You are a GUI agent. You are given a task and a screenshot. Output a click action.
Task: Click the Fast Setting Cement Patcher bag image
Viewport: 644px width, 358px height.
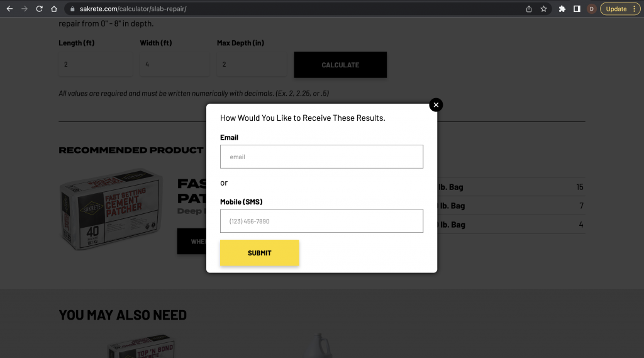coord(111,209)
